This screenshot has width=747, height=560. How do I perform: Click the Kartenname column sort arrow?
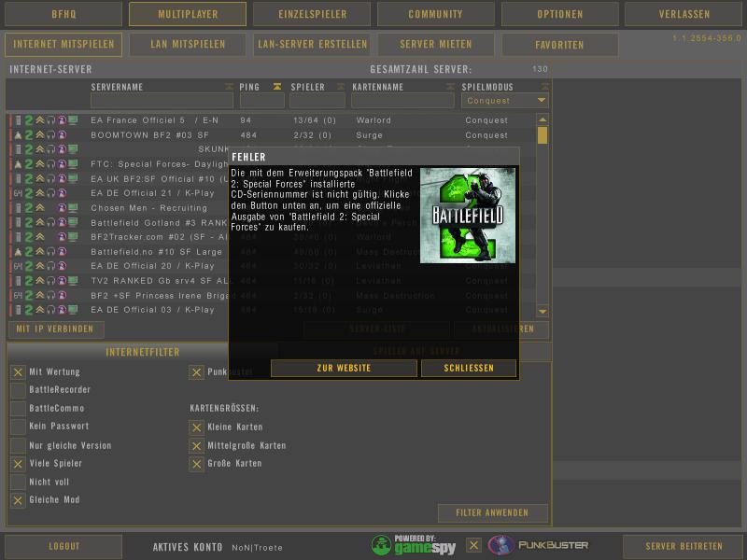tap(450, 86)
